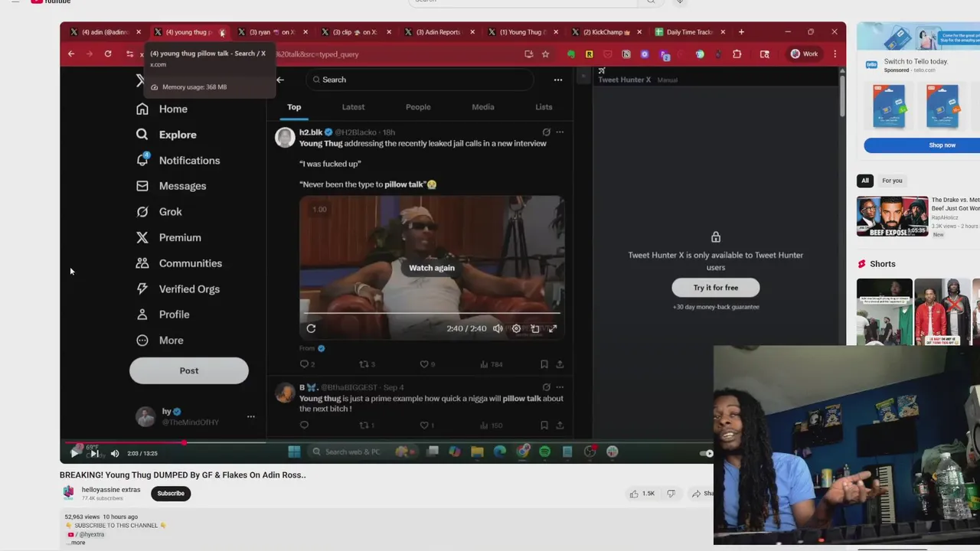Open Profile in the X sidebar
Screen dimensions: 980x551
click(x=163, y=315)
